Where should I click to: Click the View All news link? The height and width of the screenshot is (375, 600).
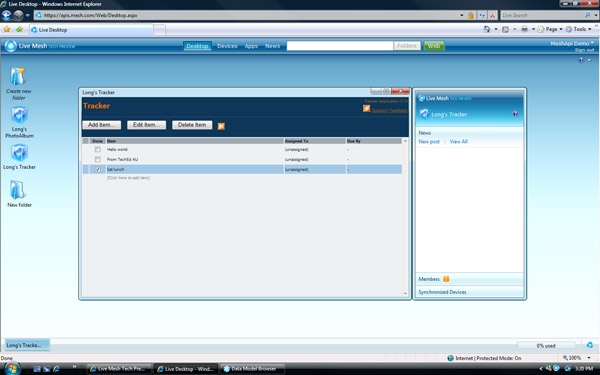[x=458, y=142]
